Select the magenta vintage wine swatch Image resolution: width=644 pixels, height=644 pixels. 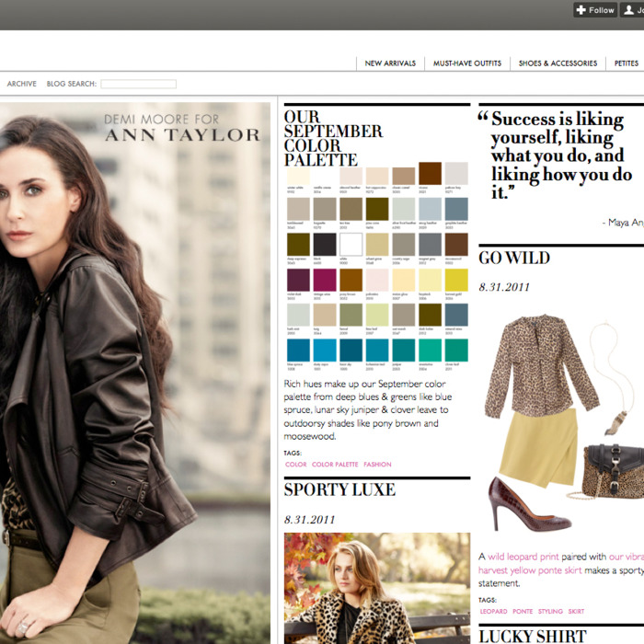point(325,280)
